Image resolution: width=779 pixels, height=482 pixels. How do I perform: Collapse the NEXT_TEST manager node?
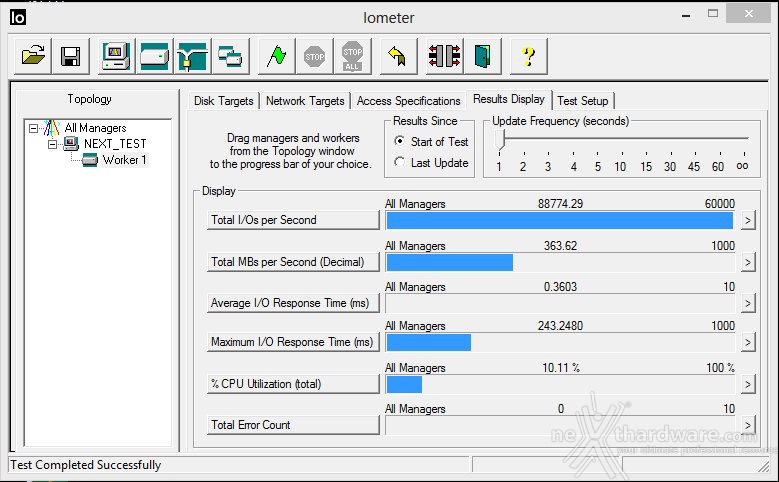pos(52,144)
